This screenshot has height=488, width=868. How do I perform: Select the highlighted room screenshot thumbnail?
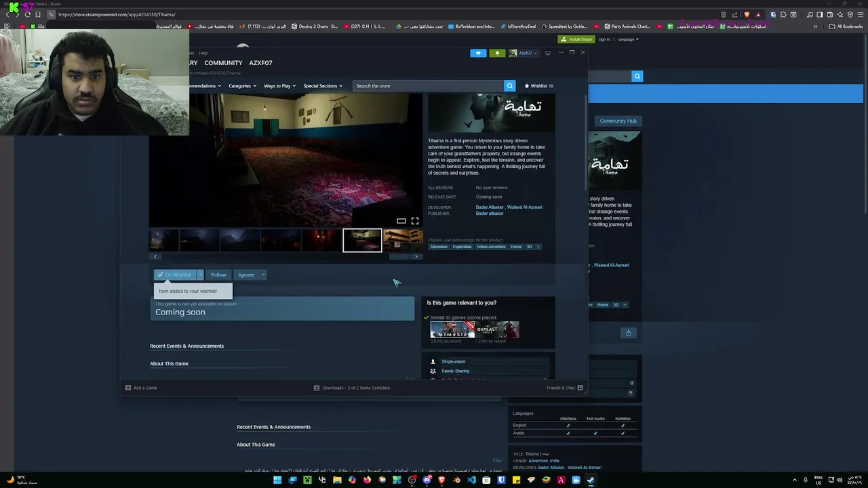coord(362,240)
